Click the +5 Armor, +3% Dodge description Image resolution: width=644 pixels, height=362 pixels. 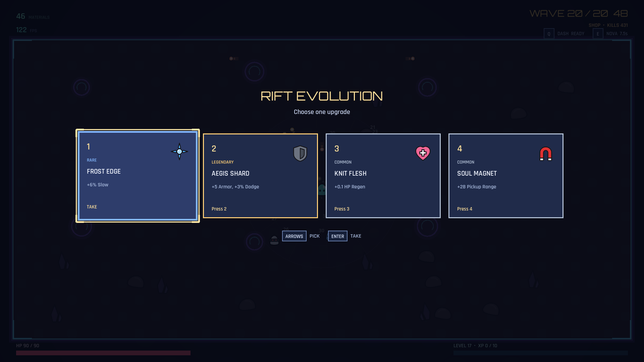tap(235, 187)
